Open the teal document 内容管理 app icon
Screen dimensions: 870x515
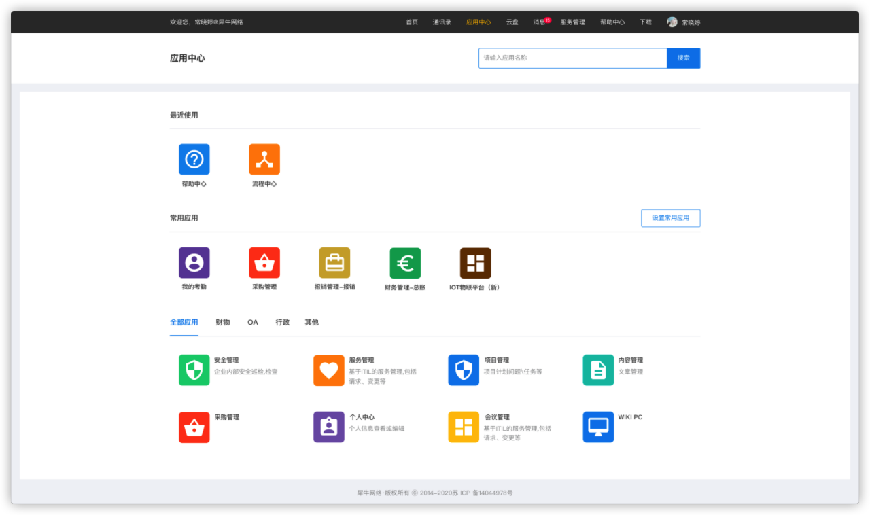598,370
